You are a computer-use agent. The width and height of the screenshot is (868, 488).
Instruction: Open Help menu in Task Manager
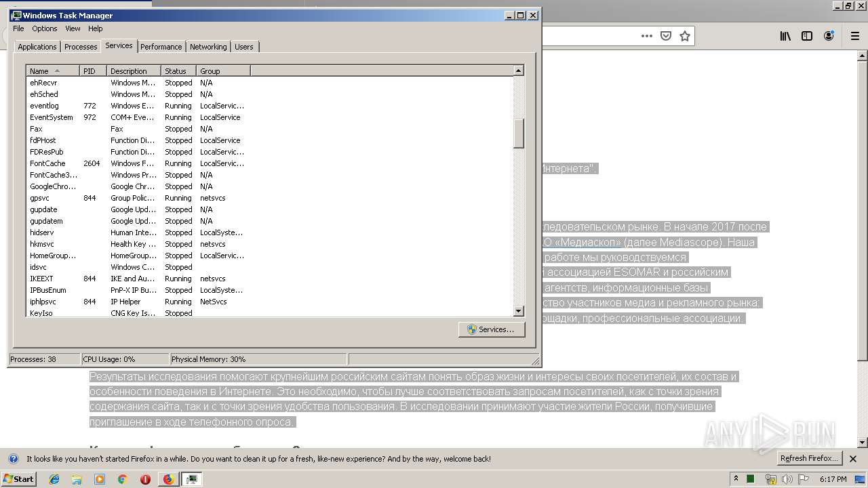[x=95, y=28]
